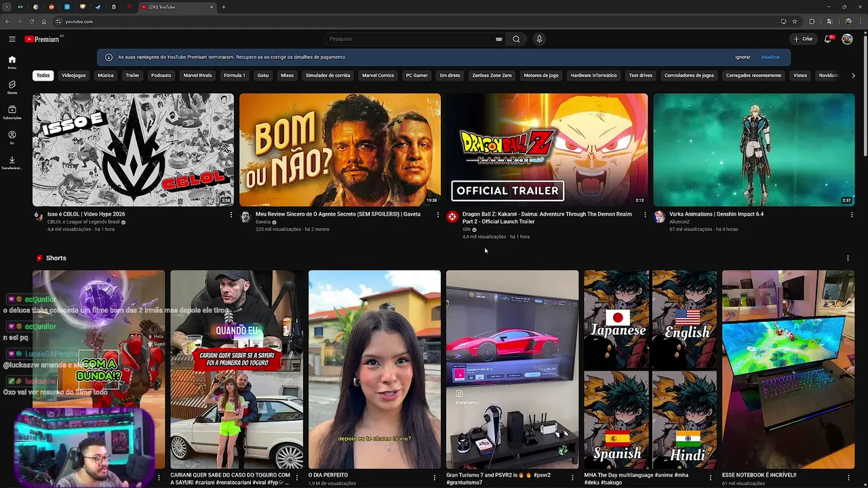The width and height of the screenshot is (868, 488).
Task: Open a new browser tab
Action: (224, 7)
